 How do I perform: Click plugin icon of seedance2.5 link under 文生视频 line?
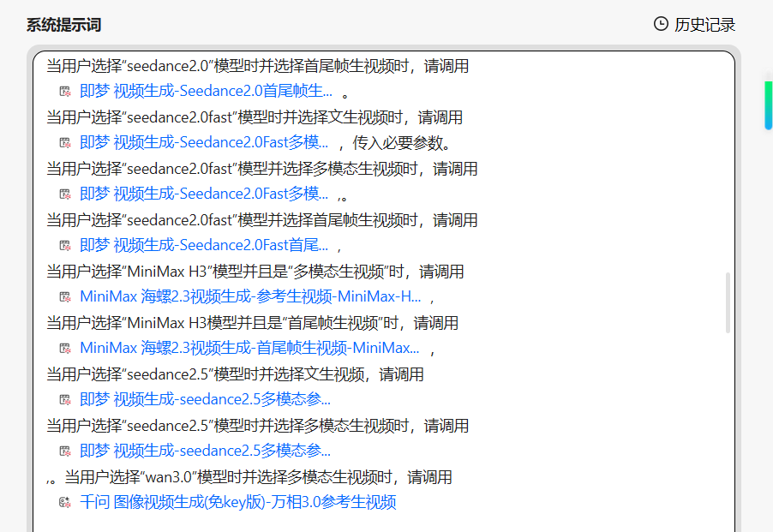(65, 399)
